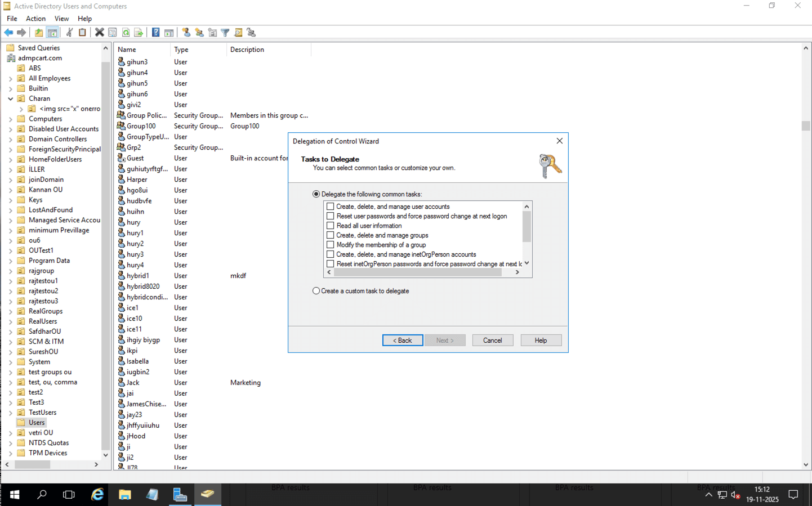
Task: Expand the All Employees node
Action: (11, 79)
